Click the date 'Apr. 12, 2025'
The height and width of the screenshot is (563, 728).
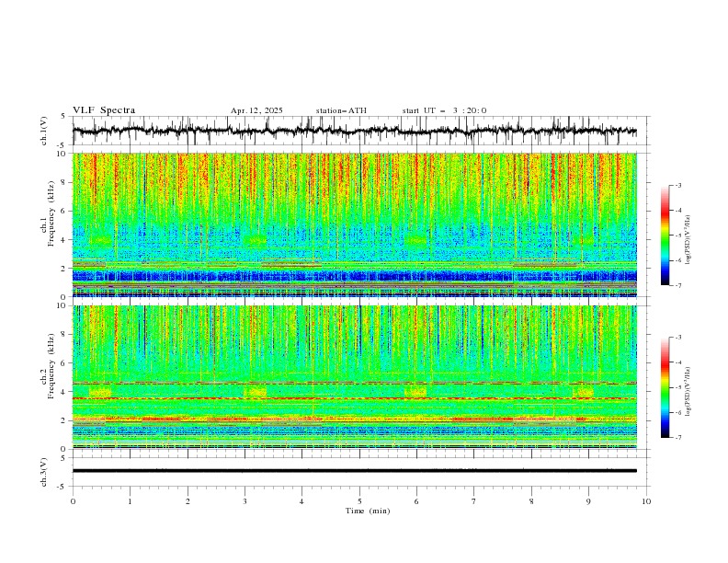256,110
